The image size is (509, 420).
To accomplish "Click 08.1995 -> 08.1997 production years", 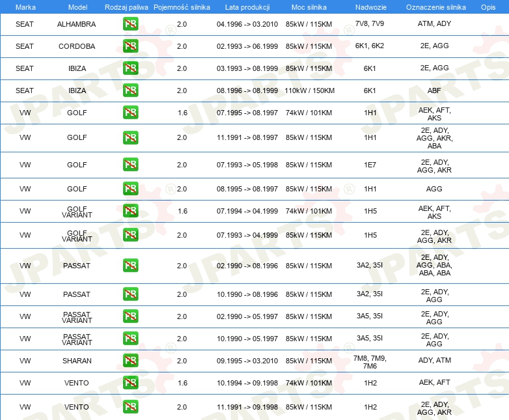I will click(x=247, y=189).
